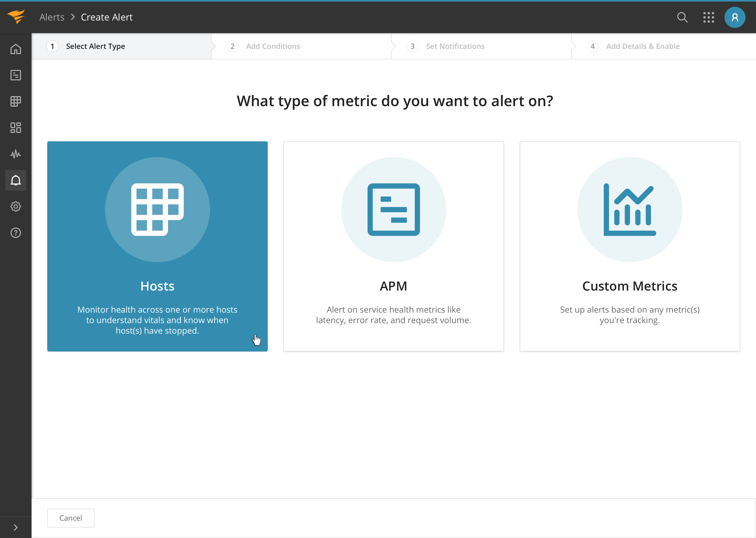
Task: Open the apps grid launcher
Action: pyautogui.click(x=708, y=17)
